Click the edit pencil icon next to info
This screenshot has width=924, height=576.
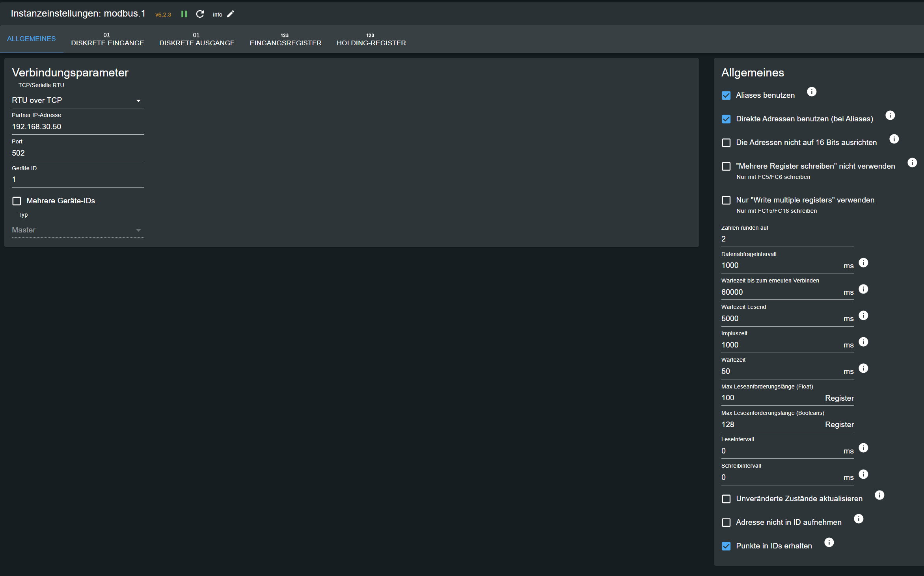point(231,14)
